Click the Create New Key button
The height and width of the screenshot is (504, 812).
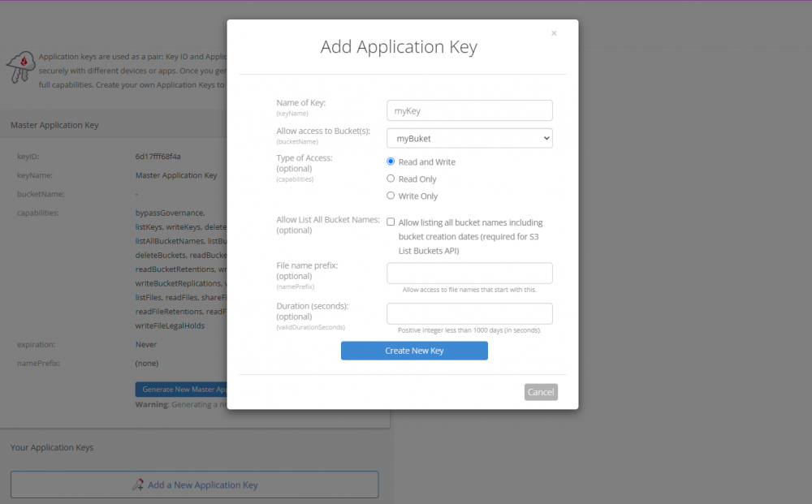414,351
